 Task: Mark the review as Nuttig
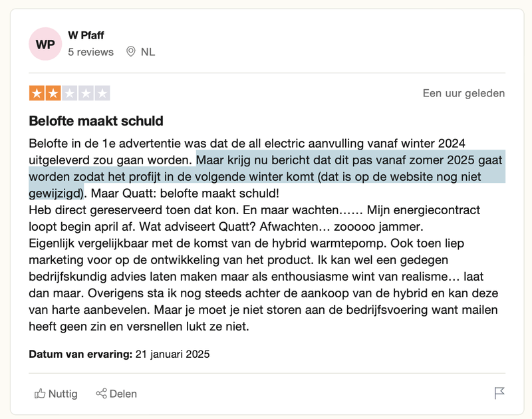[x=63, y=394]
